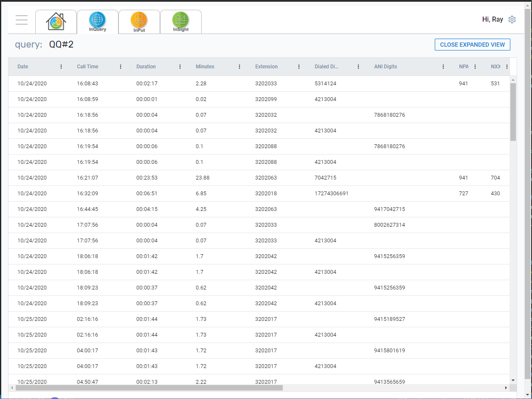Open the InPut tab
Viewport: 532px width, 399px height.
click(139, 21)
